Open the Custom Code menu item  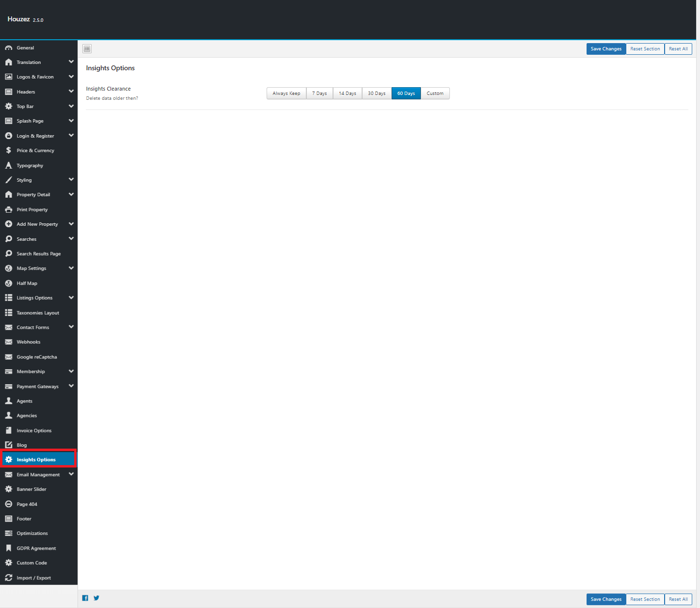coord(39,563)
